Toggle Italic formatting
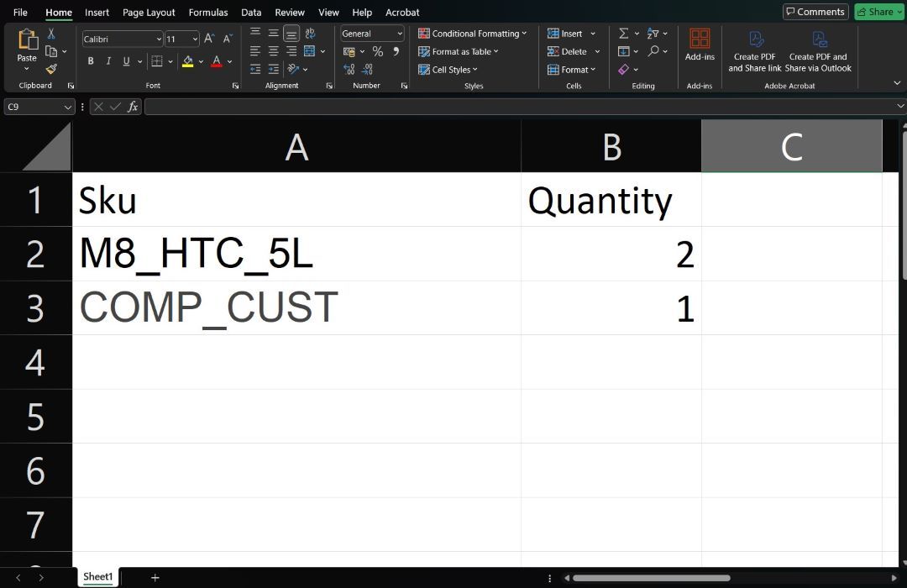This screenshot has width=907, height=588. pos(108,60)
